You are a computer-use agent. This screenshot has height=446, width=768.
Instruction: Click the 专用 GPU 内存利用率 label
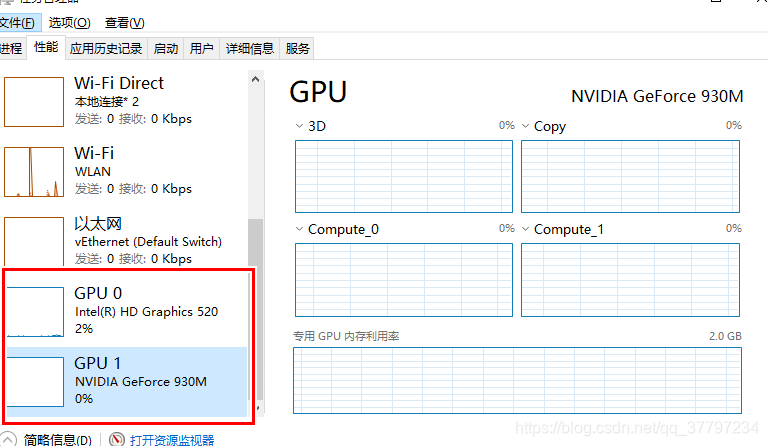click(346, 336)
